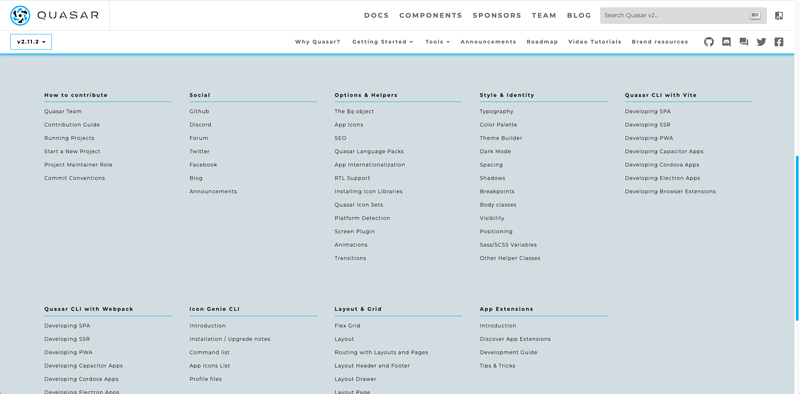
Task: Open the RTL Support link
Action: click(352, 178)
